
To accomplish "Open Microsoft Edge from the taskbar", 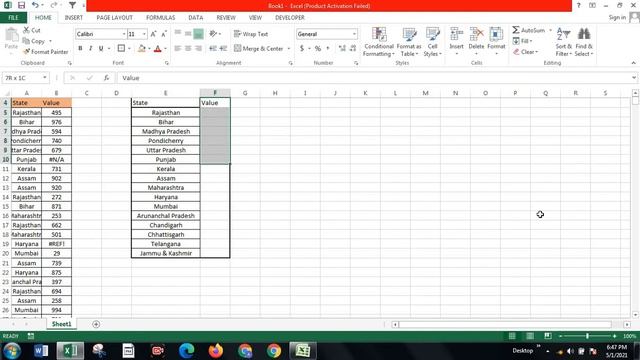I will 187,351.
